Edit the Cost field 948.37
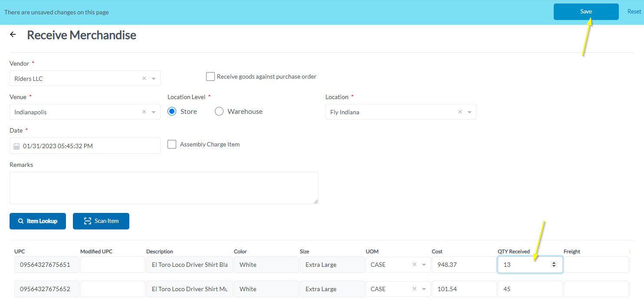Viewport: 644px width, 302px height. pyautogui.click(x=464, y=265)
